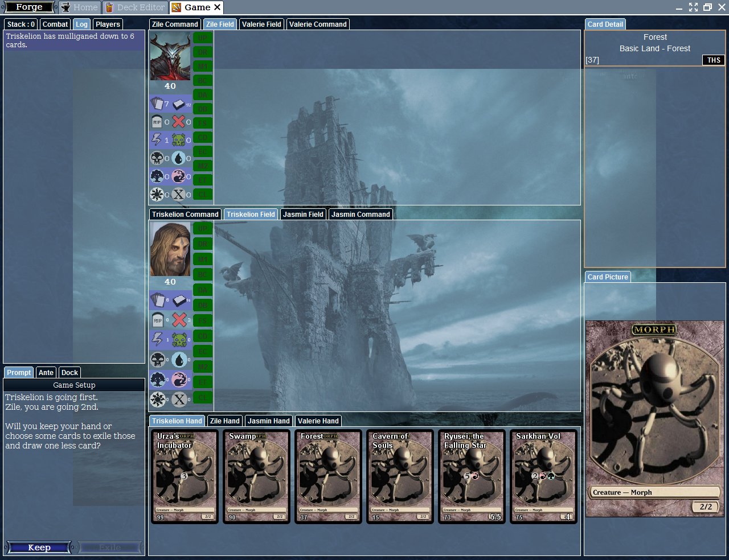Open the Jasmin Hand tab
Image resolution: width=729 pixels, height=560 pixels.
coord(269,421)
